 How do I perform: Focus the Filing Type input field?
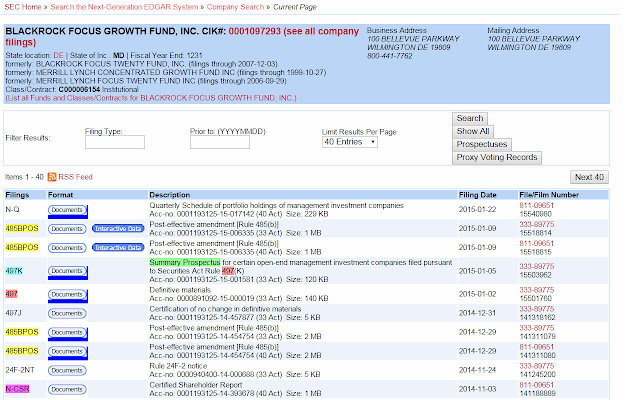[x=115, y=142]
